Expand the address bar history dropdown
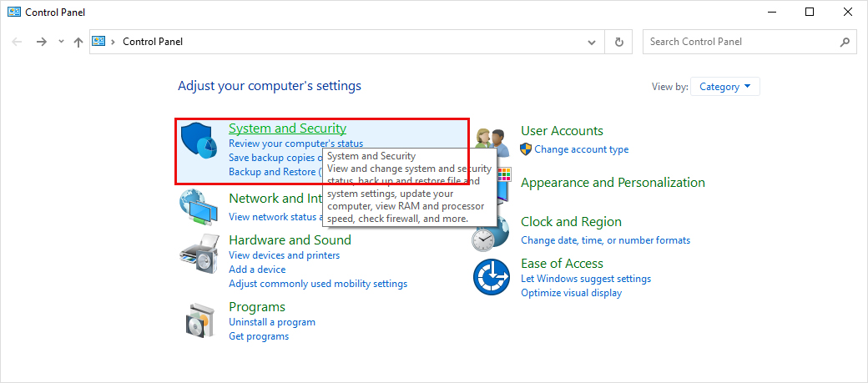The height and width of the screenshot is (383, 868). pos(592,42)
